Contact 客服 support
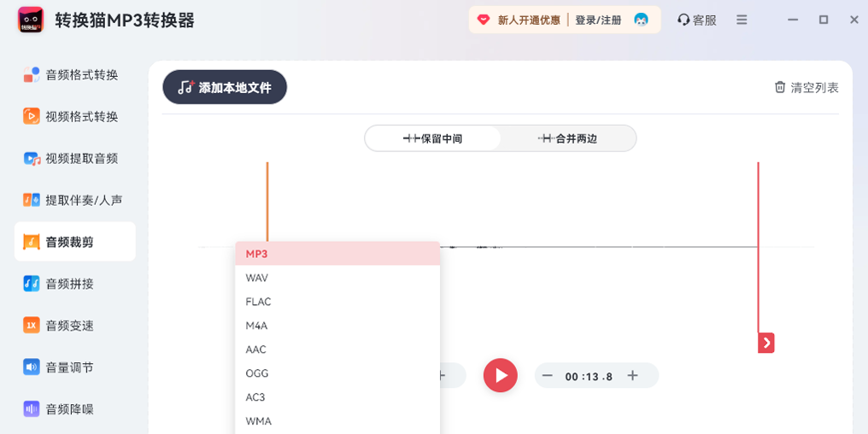Screen dimensions: 868x434 pyautogui.click(x=697, y=20)
